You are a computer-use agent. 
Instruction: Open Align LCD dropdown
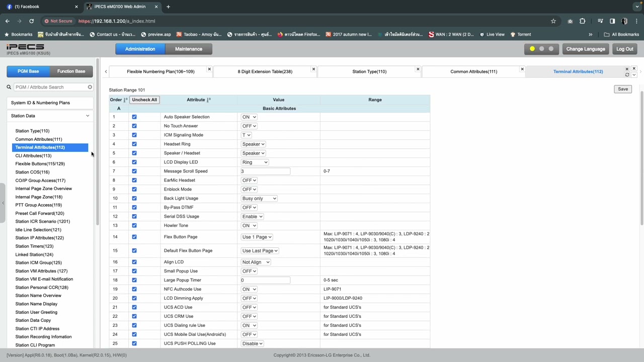pos(256,262)
